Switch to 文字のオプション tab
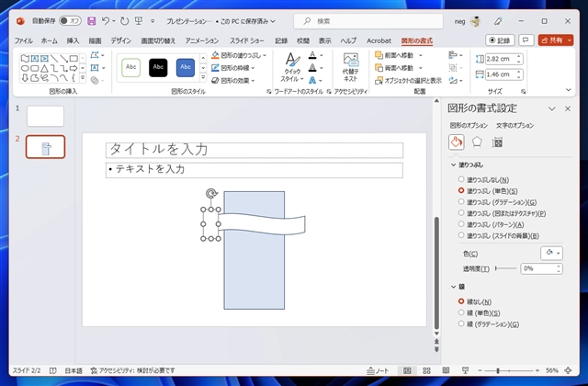 [x=514, y=125]
